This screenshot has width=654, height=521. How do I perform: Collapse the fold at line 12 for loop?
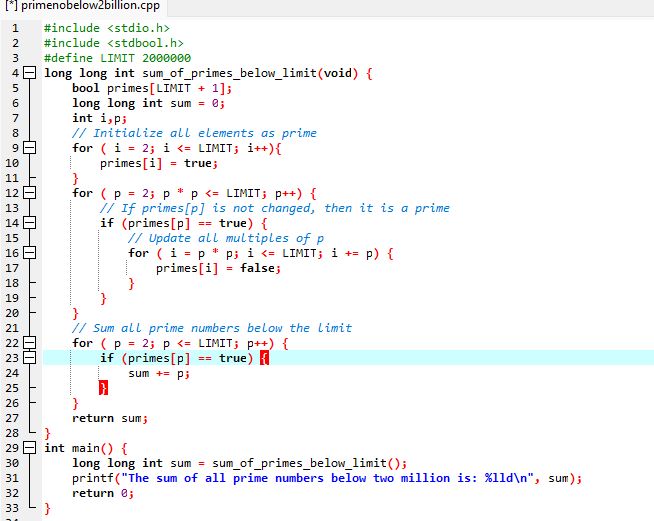click(29, 193)
